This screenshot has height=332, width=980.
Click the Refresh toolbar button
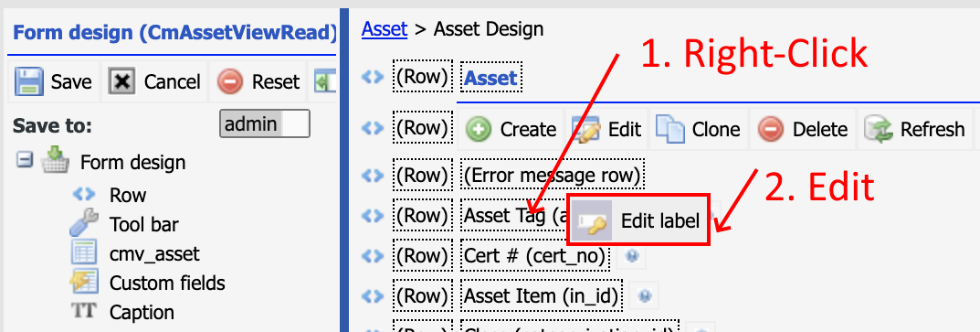(x=914, y=129)
